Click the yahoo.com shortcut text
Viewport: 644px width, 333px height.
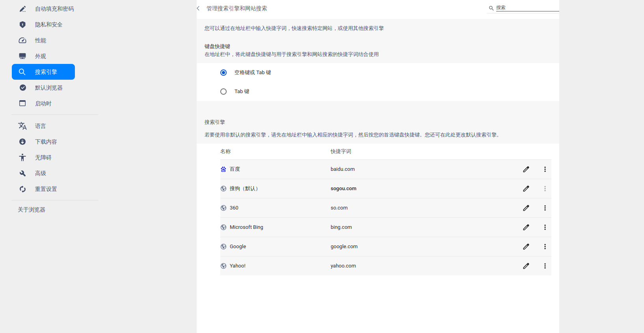pos(343,266)
